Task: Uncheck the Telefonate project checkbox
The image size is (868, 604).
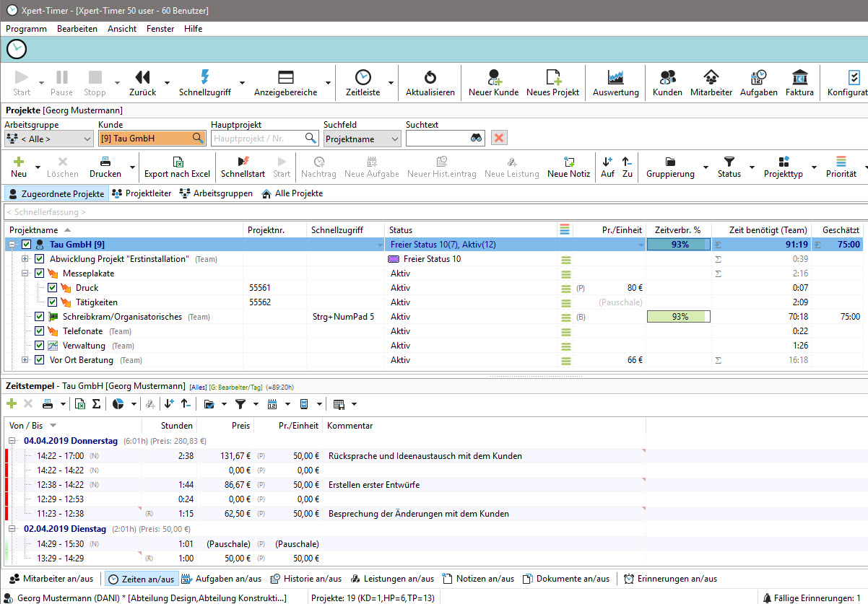Action: click(x=40, y=331)
